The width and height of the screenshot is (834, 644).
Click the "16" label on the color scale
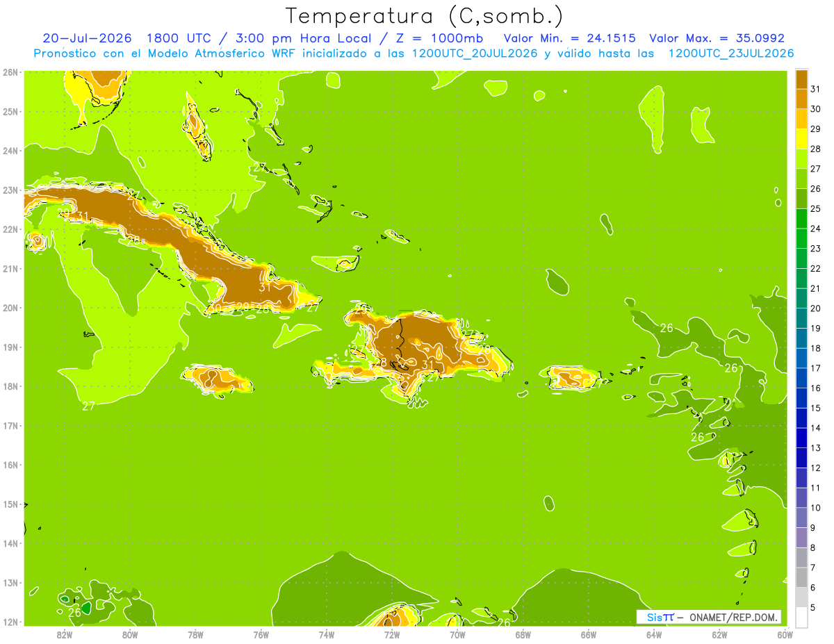815,388
